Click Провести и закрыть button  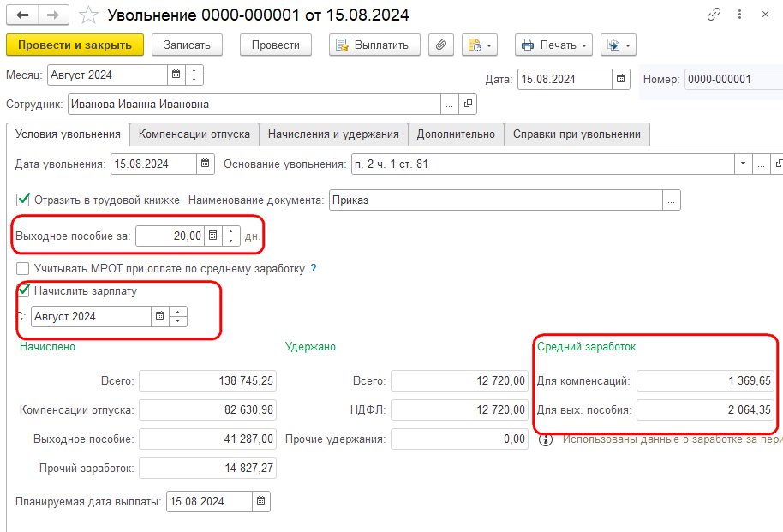[x=75, y=45]
